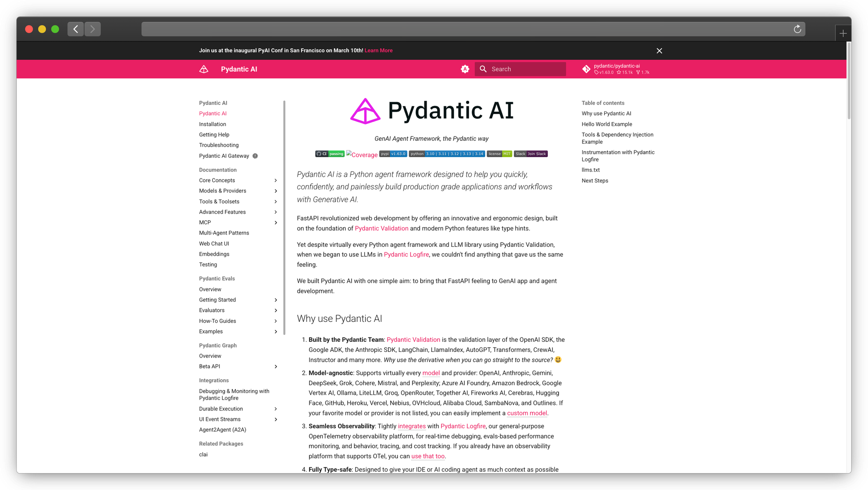Click the CI passing badge

pyautogui.click(x=330, y=154)
